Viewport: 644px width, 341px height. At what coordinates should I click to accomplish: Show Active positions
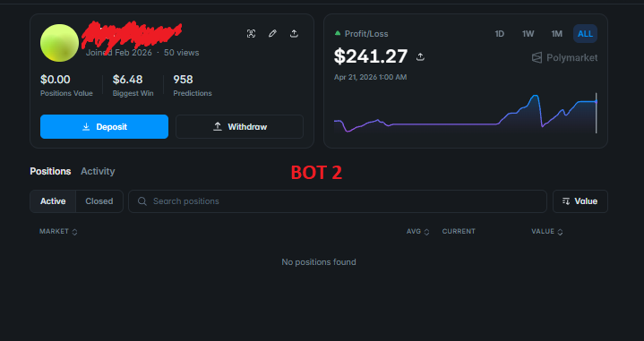point(53,201)
